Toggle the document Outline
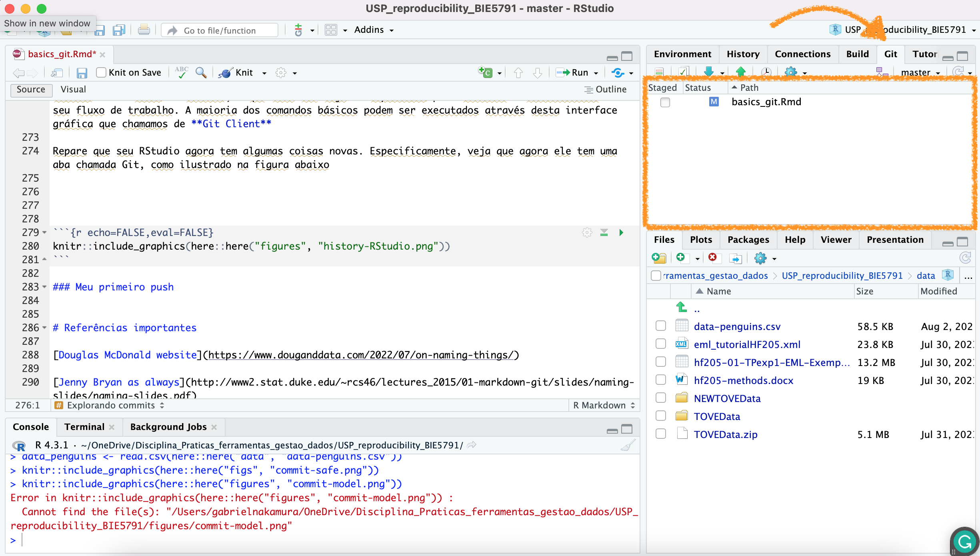The image size is (980, 556). [x=605, y=89]
